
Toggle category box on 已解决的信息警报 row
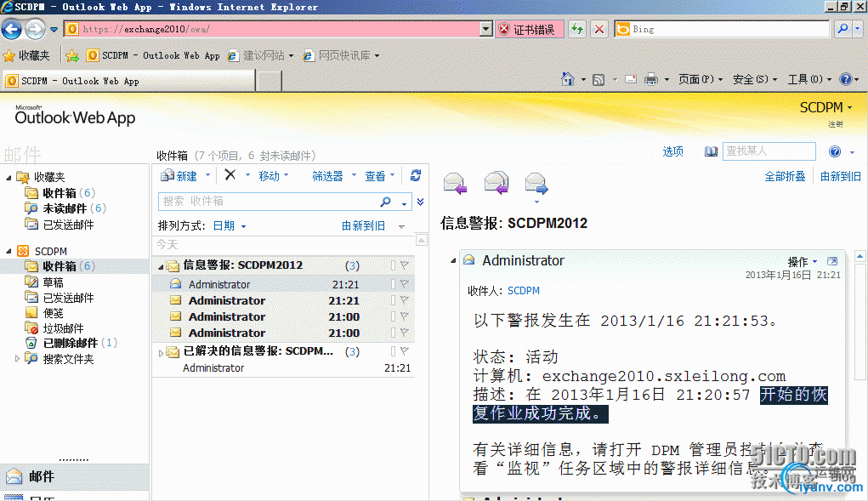(393, 351)
